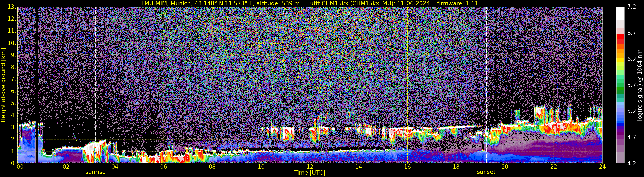Screen dimensions: 644x177
Task: Click the black data-gap stripe after 00 UTC
Action: pos(37,85)
